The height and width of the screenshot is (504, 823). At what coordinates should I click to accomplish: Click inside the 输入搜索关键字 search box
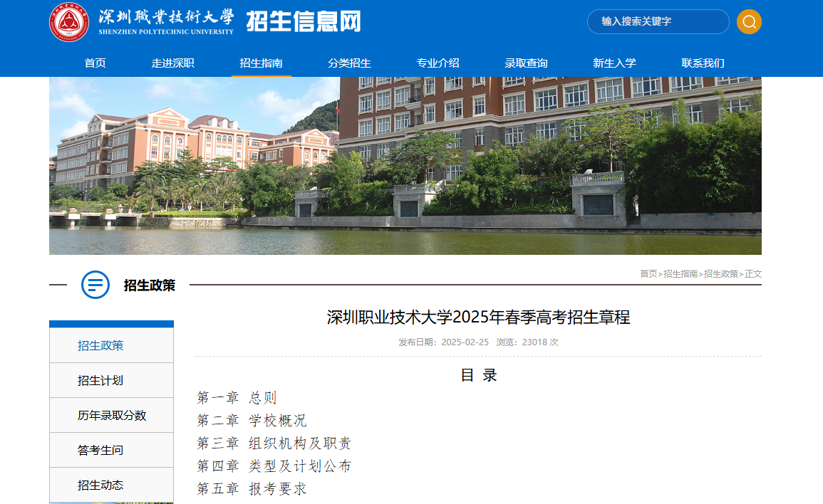click(656, 21)
